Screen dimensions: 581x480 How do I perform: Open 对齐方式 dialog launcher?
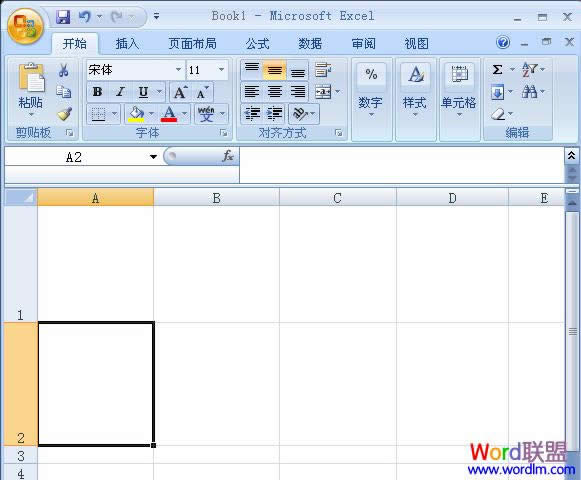coord(338,133)
